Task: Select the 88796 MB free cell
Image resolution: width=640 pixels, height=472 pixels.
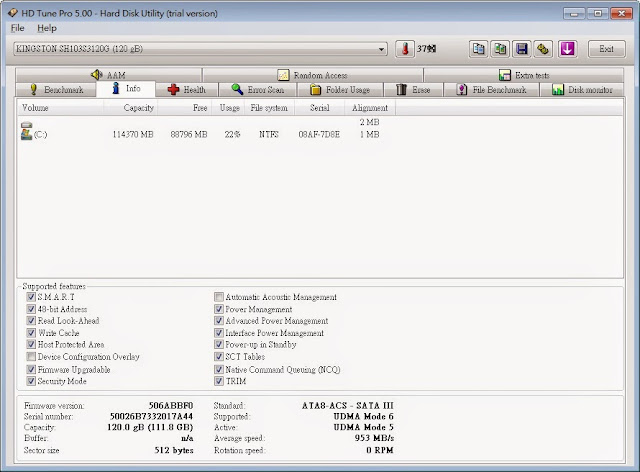Action: [x=189, y=134]
